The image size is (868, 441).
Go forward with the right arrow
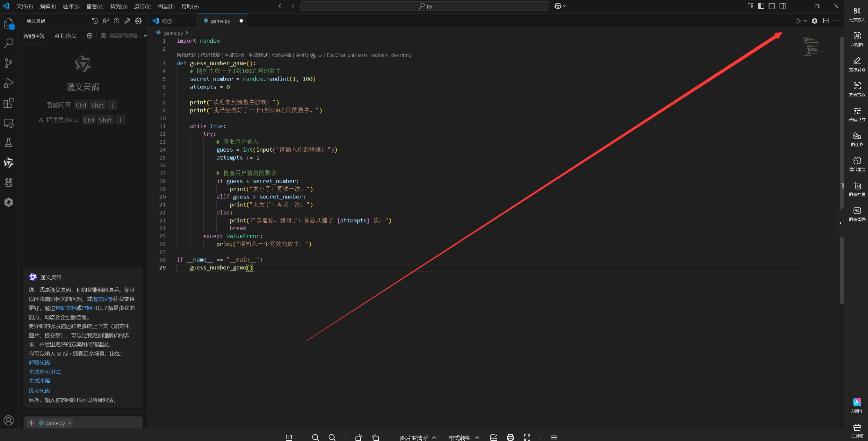coord(292,6)
